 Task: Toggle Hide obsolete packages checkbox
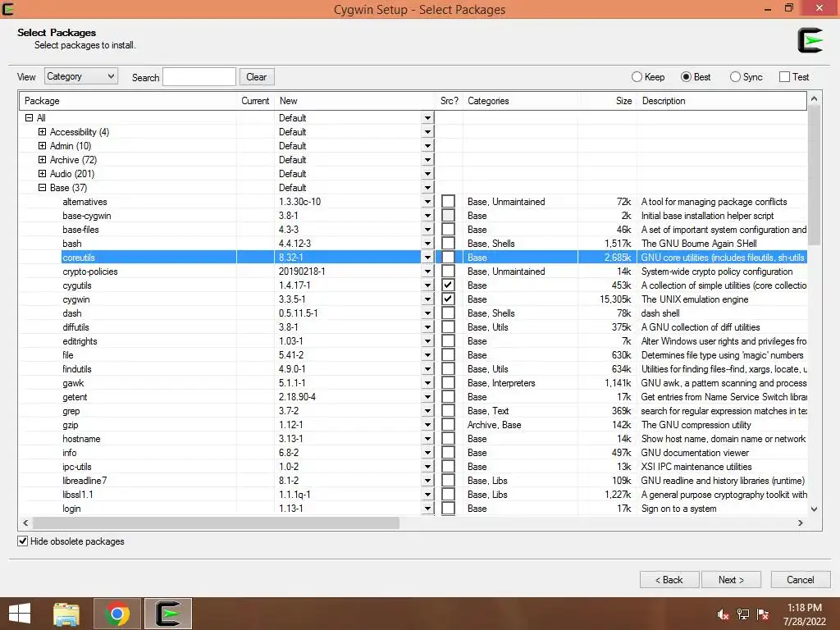(x=22, y=541)
